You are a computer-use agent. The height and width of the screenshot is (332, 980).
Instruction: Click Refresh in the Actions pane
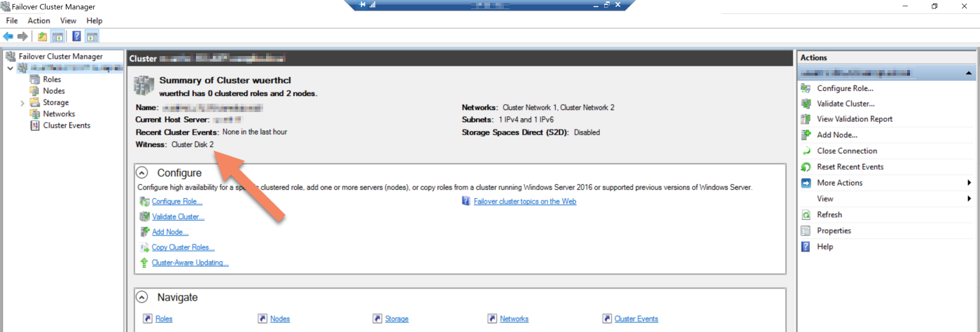[x=829, y=214]
